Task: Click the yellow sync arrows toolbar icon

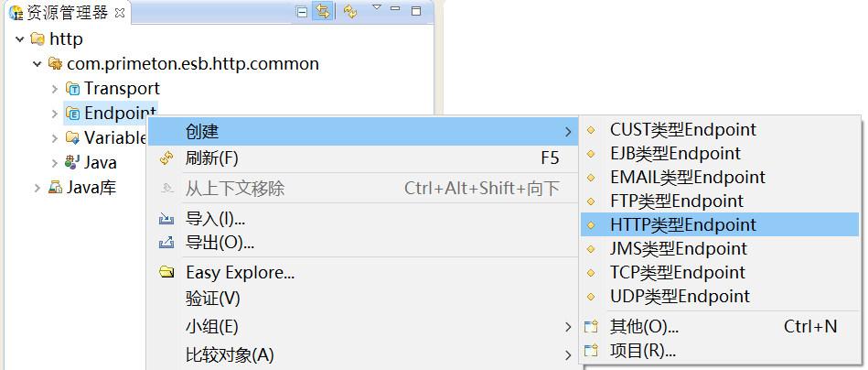Action: tap(349, 12)
